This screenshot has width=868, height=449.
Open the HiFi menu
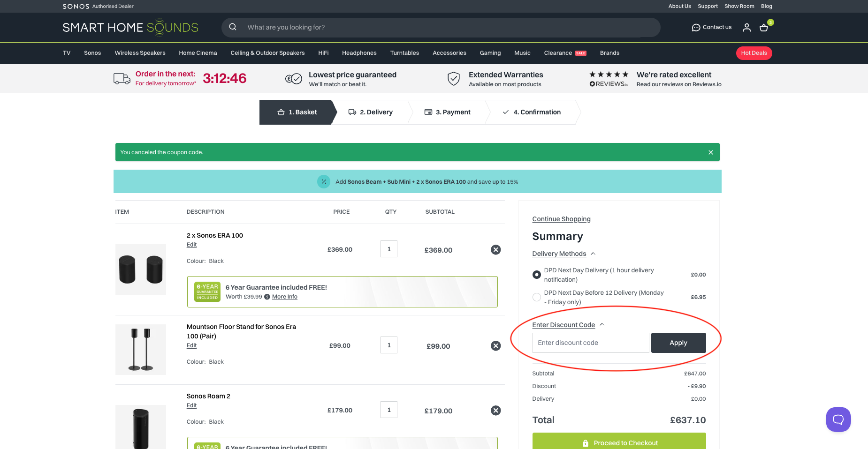pyautogui.click(x=323, y=53)
